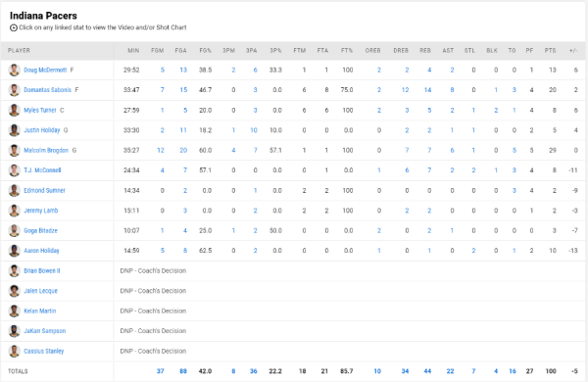The height and width of the screenshot is (382, 588).
Task: Open the team total 37 FGM link
Action: 160,371
